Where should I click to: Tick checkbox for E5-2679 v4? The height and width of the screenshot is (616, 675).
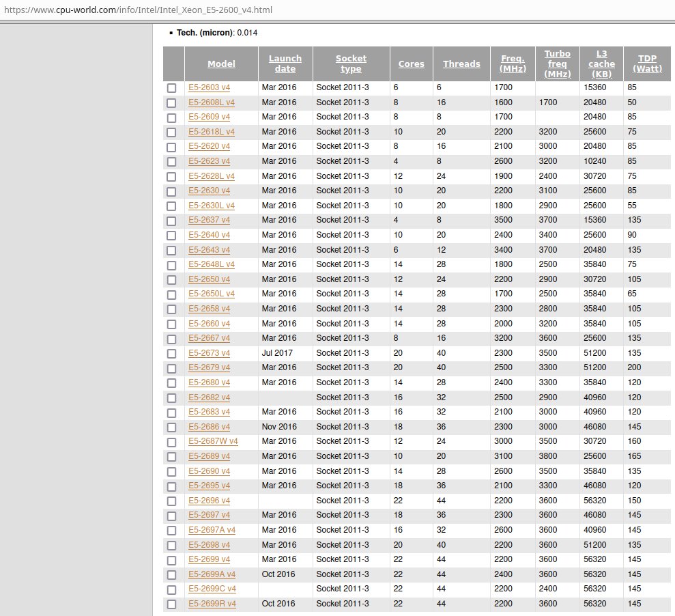[x=172, y=368]
